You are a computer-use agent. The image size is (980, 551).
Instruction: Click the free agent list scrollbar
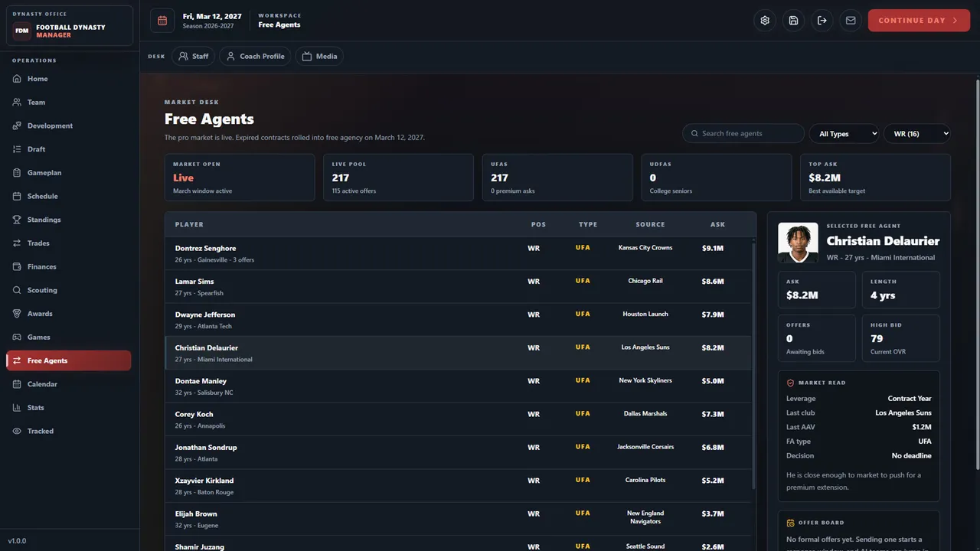(754, 366)
